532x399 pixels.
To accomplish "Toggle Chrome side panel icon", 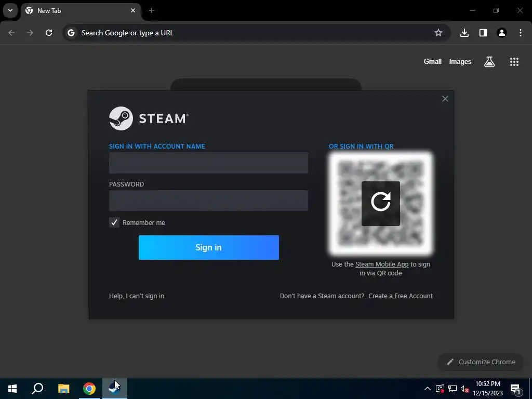I will click(x=483, y=33).
